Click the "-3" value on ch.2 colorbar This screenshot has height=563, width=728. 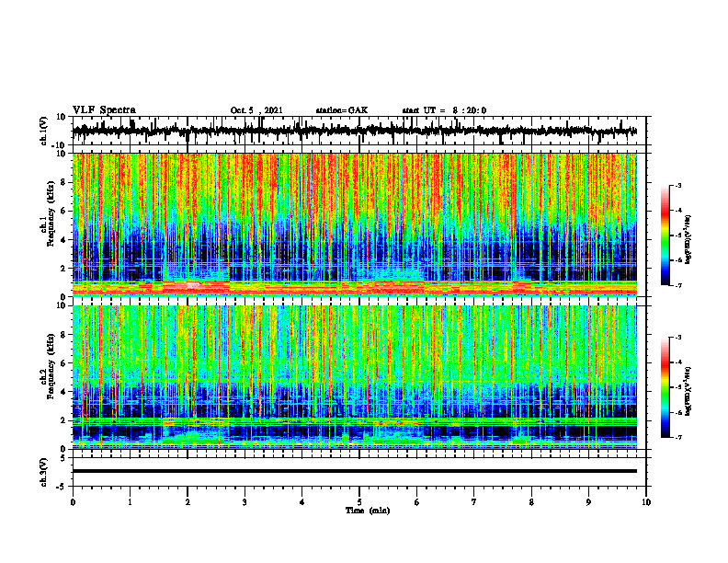pyautogui.click(x=677, y=338)
